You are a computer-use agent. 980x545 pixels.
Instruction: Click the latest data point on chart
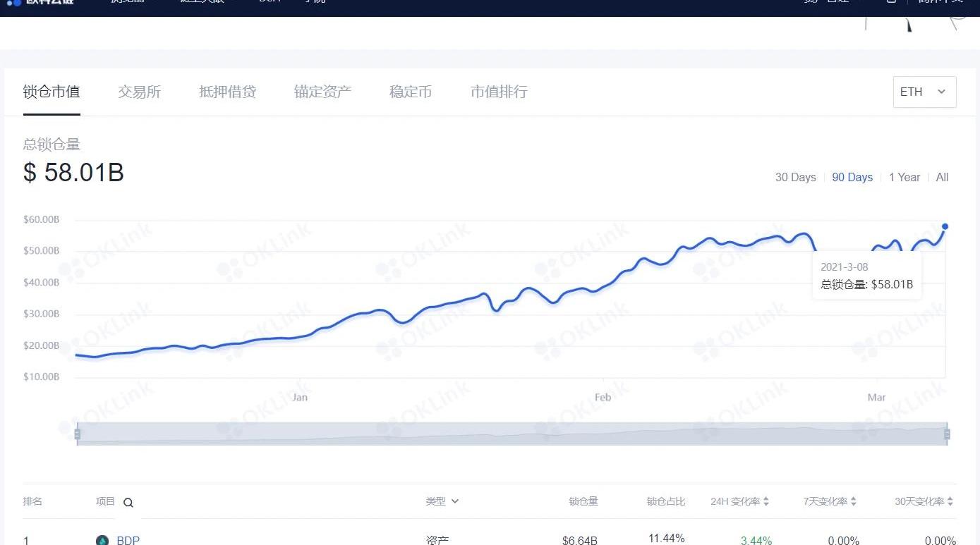[x=945, y=226]
